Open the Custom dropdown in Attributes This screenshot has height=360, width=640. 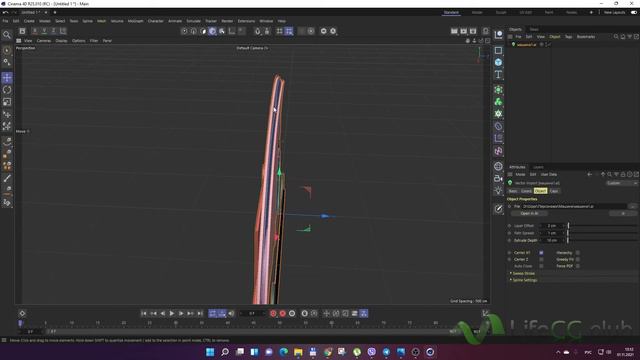click(621, 183)
